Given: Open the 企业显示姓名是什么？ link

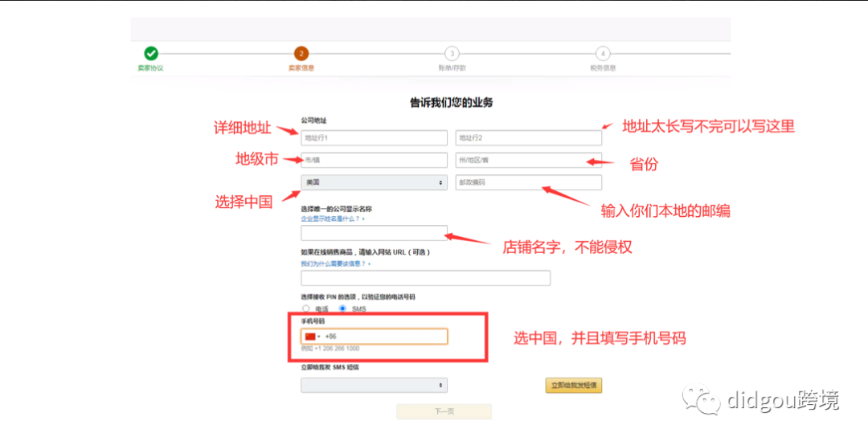Looking at the screenshot, I should click(332, 219).
